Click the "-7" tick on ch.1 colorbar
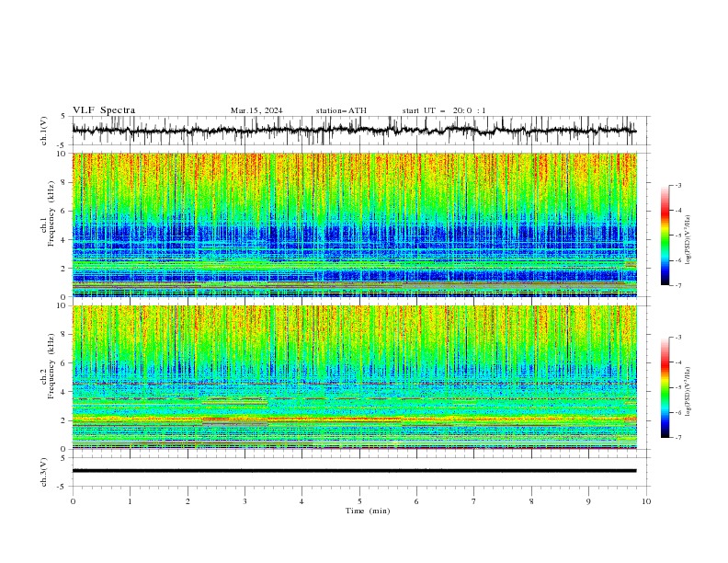The height and width of the screenshot is (563, 728). 678,285
